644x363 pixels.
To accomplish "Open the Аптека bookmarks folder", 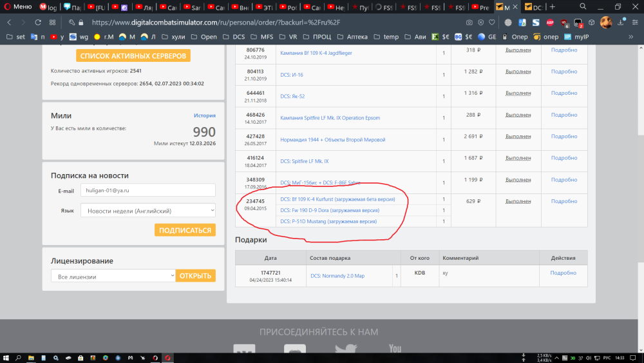I will point(352,37).
